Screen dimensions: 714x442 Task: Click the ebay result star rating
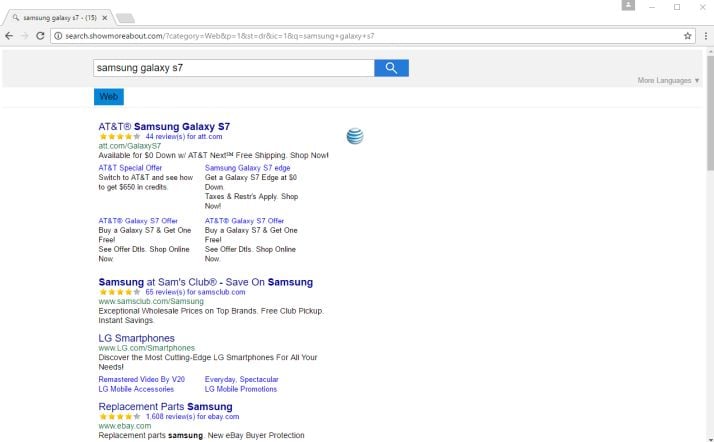(120, 417)
